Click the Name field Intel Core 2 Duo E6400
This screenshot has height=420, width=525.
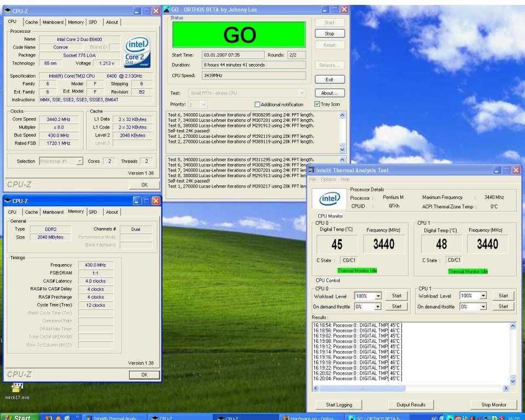pos(79,39)
